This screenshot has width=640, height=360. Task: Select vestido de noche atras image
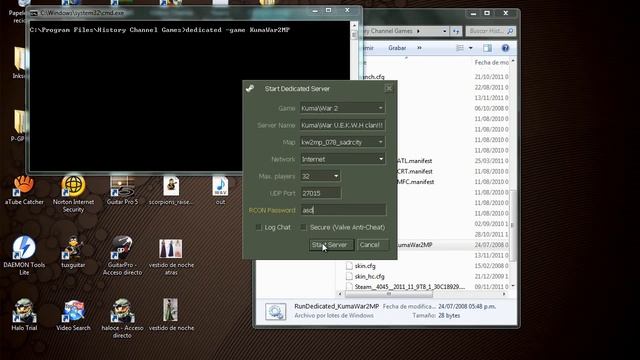[x=171, y=249]
